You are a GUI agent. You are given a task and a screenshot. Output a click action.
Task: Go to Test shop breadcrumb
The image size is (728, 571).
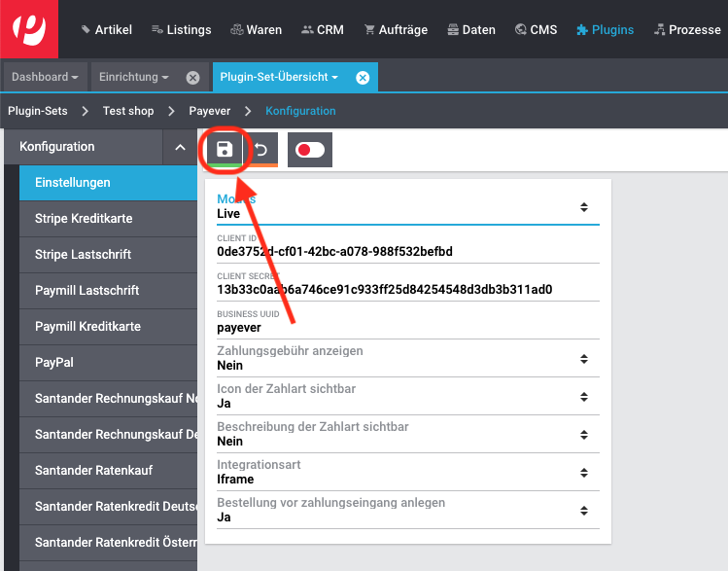(128, 111)
